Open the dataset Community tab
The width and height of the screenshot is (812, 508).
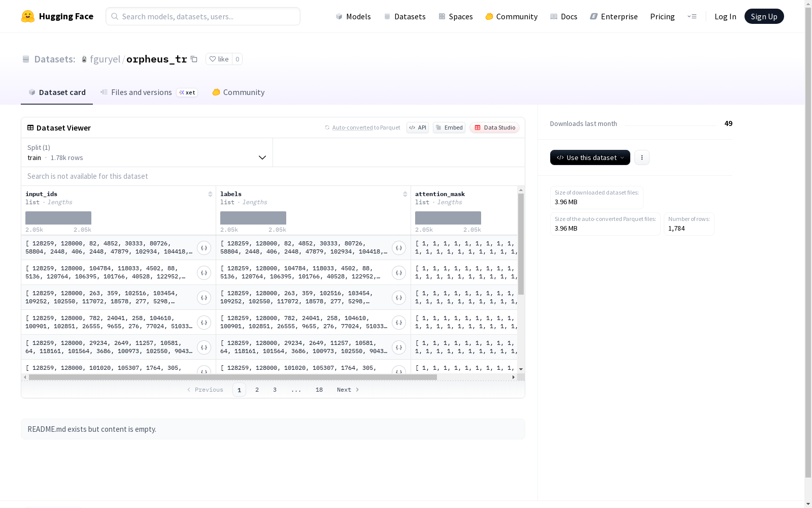point(238,92)
